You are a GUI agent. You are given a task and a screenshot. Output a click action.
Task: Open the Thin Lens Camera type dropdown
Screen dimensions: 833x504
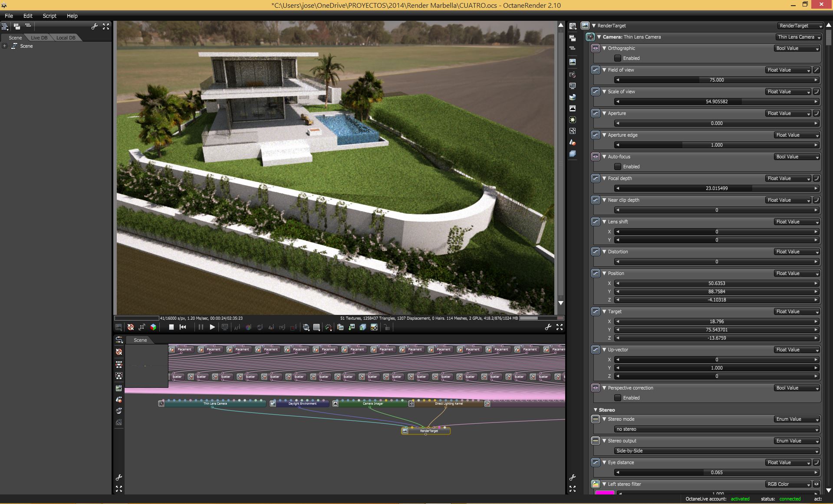tap(799, 37)
